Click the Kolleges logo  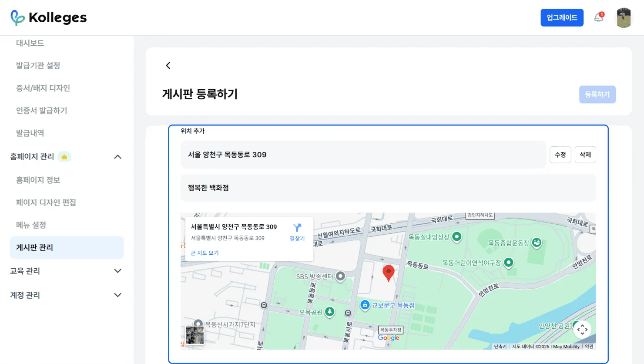click(48, 17)
